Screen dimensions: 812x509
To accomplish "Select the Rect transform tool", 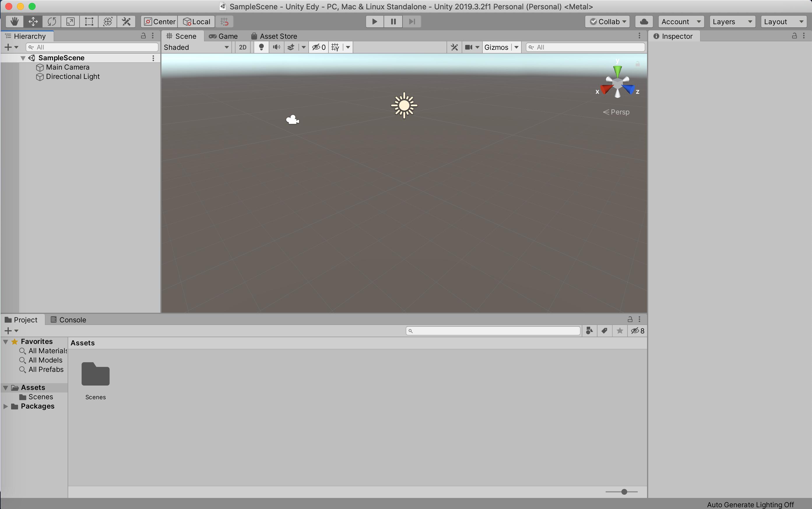I will (x=89, y=22).
